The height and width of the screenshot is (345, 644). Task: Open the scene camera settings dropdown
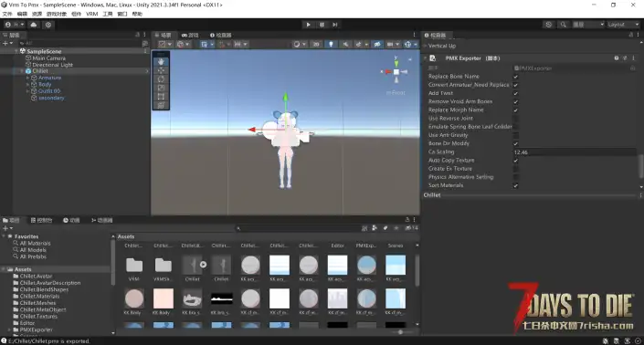[x=392, y=44]
